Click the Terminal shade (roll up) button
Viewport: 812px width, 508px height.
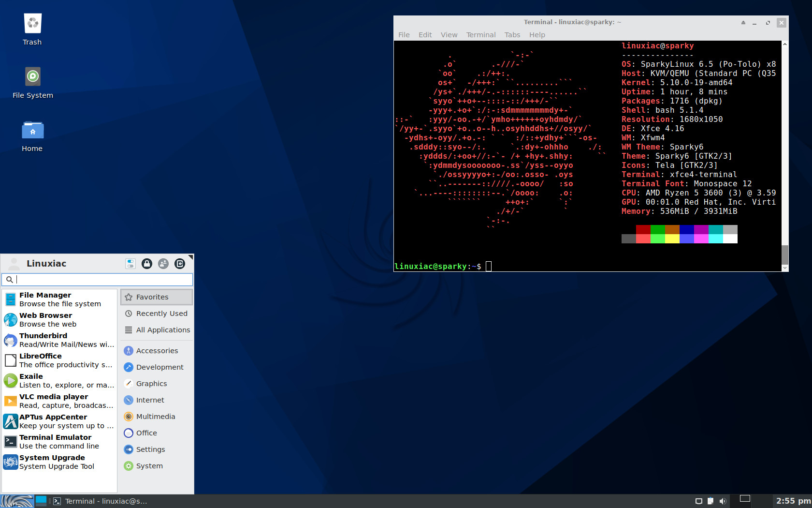743,23
